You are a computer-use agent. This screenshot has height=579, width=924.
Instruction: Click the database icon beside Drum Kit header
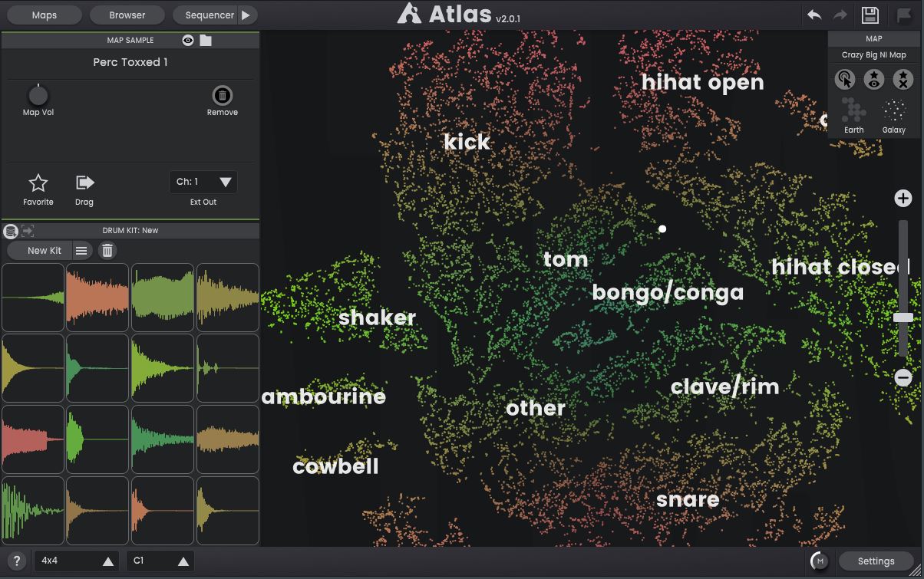11,230
